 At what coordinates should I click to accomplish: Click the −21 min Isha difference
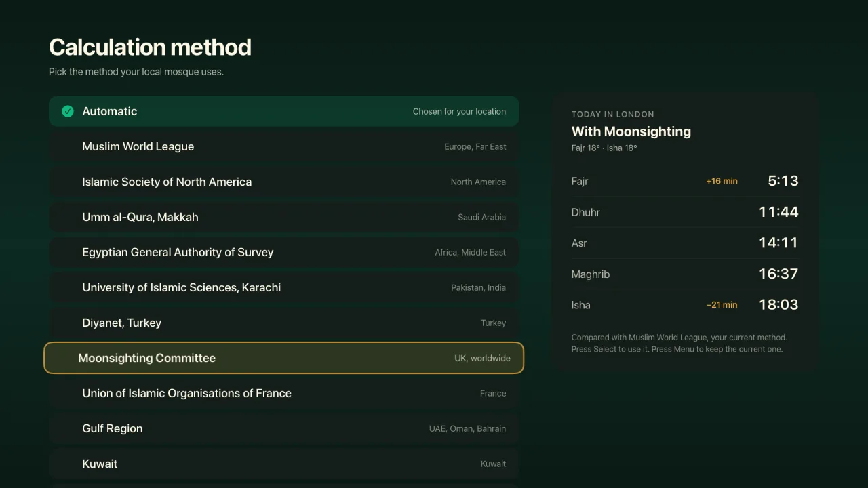click(x=722, y=305)
